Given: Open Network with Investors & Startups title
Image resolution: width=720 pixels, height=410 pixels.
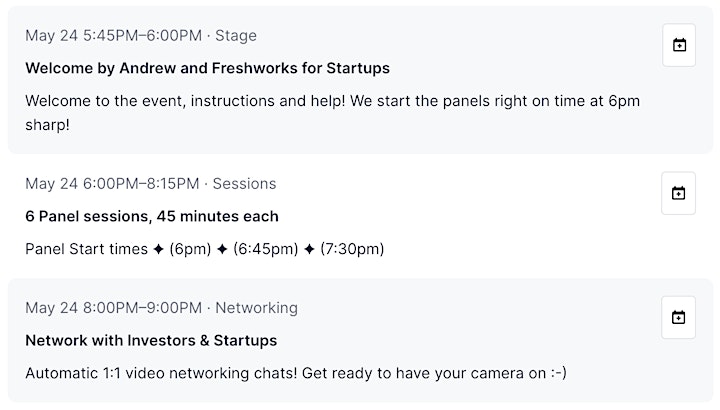Looking at the screenshot, I should pyautogui.click(x=151, y=340).
